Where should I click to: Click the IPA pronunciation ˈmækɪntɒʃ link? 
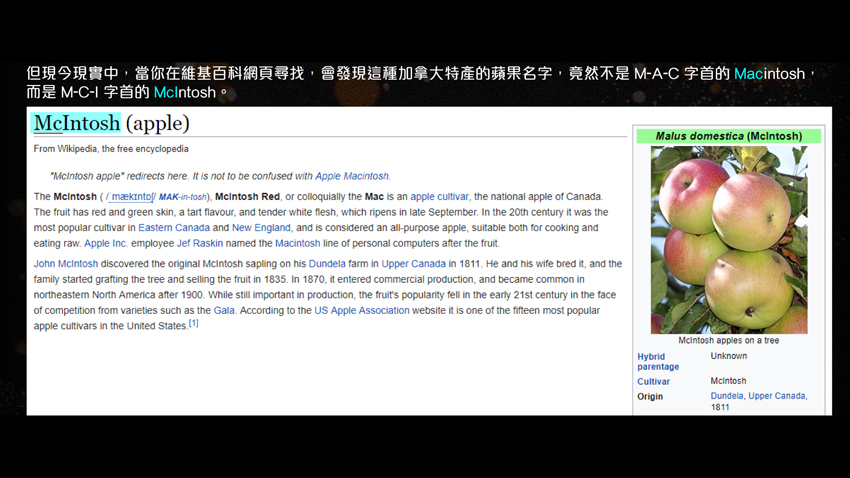click(131, 197)
